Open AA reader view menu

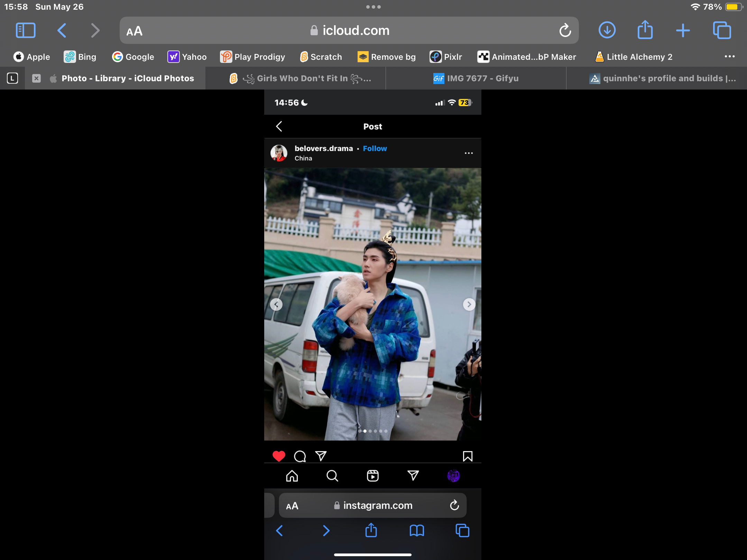coord(135,31)
